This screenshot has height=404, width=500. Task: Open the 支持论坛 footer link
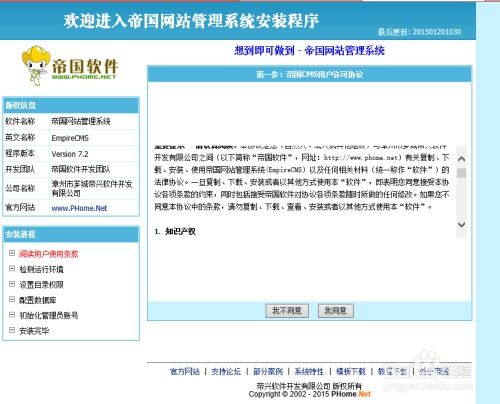(226, 371)
